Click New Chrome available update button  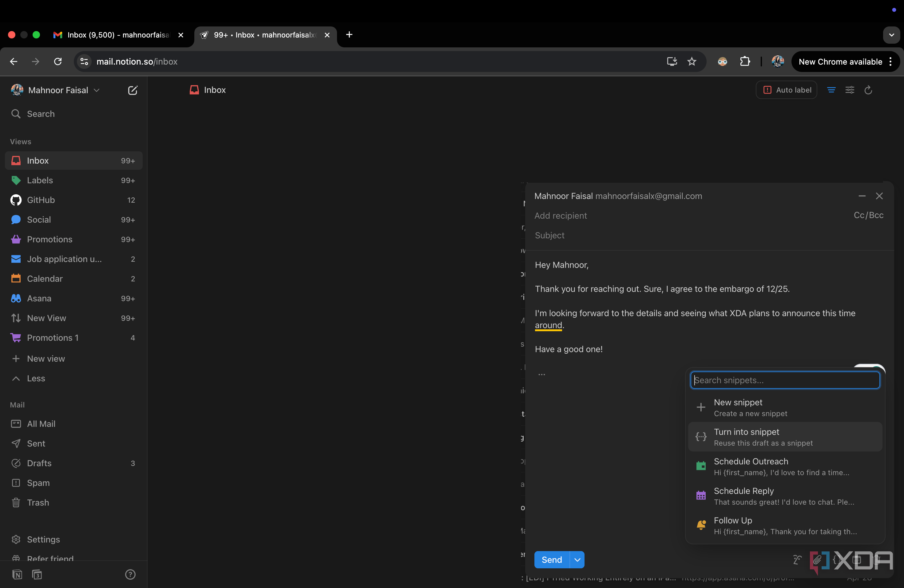pos(846,62)
